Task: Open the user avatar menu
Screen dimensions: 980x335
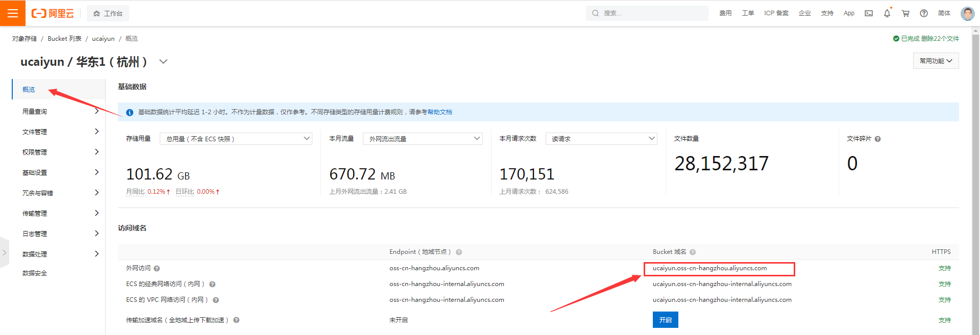Action: pos(967,13)
